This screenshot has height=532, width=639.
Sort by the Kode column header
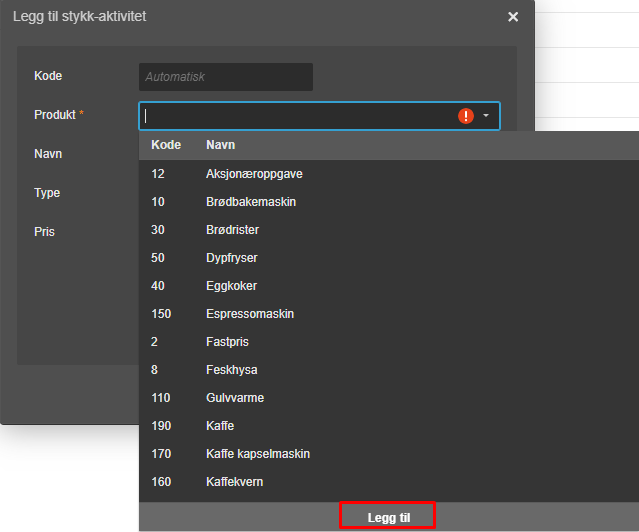[x=166, y=145]
